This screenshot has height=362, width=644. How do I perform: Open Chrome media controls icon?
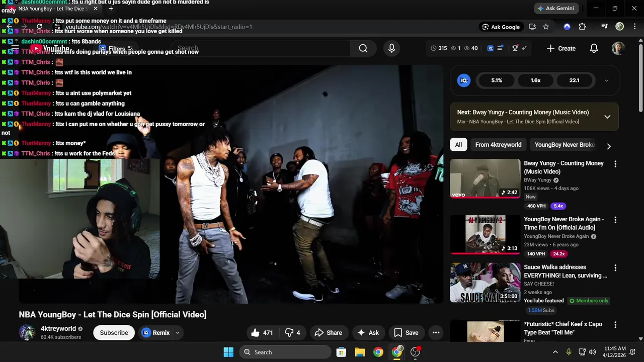(604, 27)
